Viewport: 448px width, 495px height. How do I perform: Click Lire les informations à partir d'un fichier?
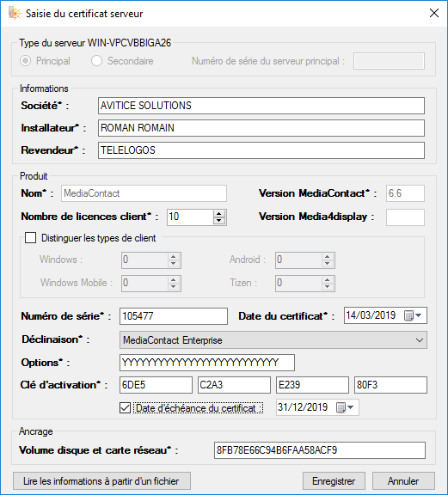(101, 481)
